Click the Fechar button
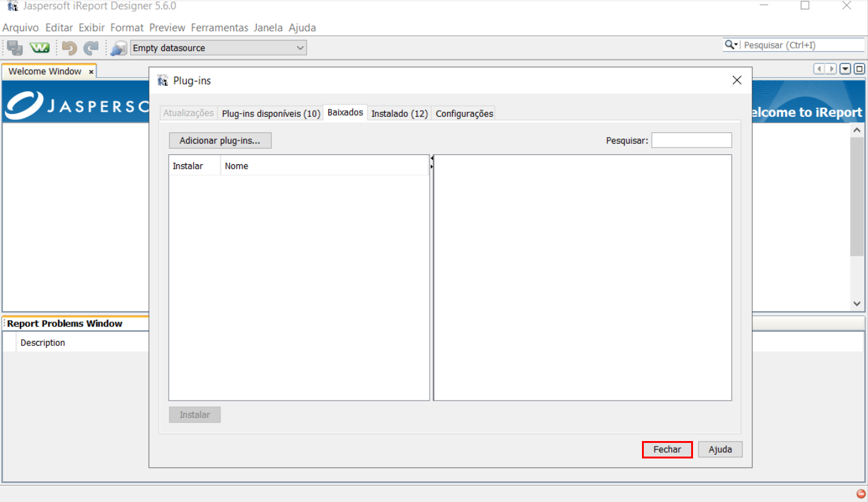This screenshot has width=868, height=502. pyautogui.click(x=668, y=449)
